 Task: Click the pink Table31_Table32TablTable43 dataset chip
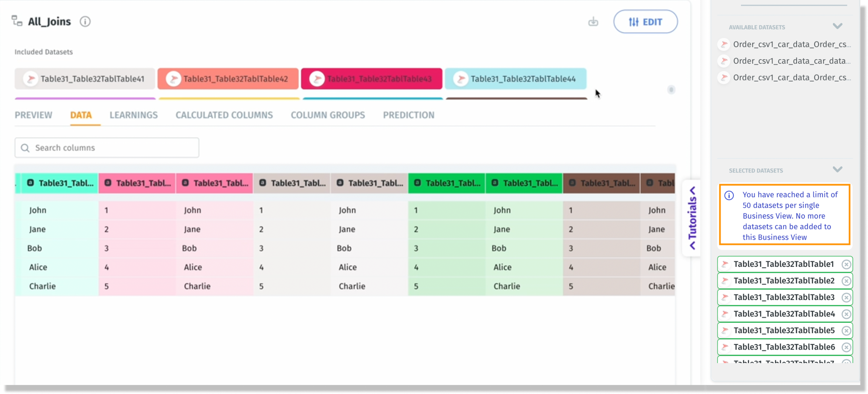371,79
